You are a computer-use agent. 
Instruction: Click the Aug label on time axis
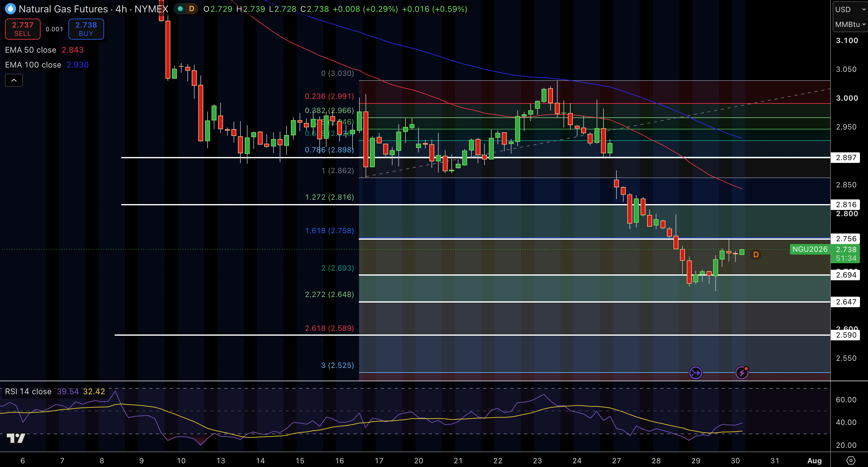point(814,460)
